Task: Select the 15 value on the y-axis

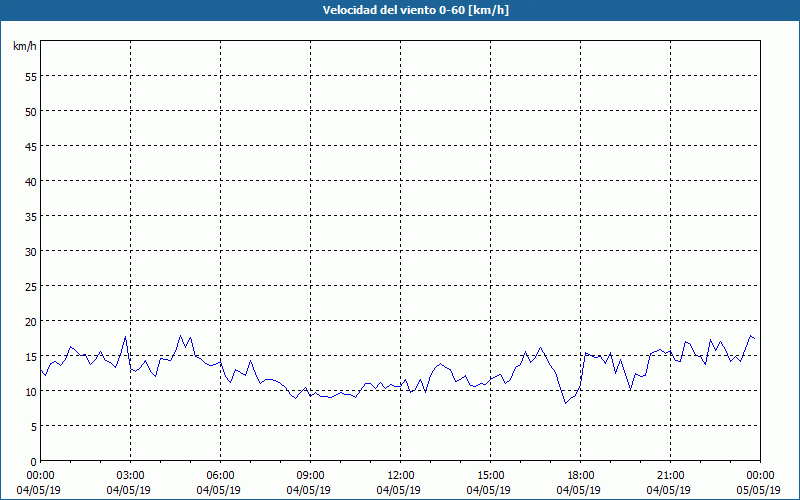Action: [x=31, y=356]
